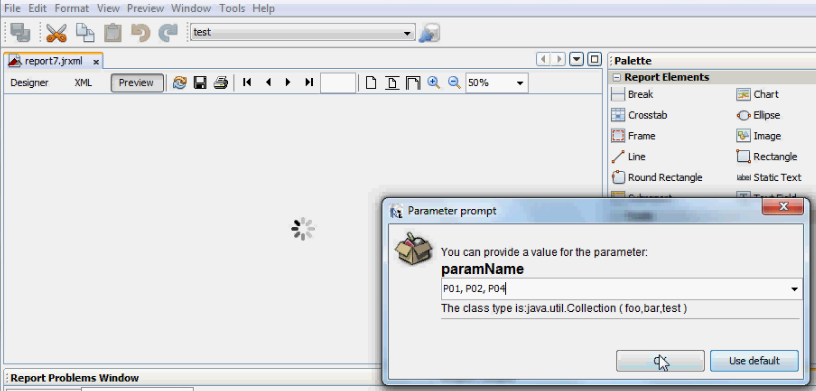Screen dimensions: 816x391
Task: Open the Edit menu
Action: 37,8
